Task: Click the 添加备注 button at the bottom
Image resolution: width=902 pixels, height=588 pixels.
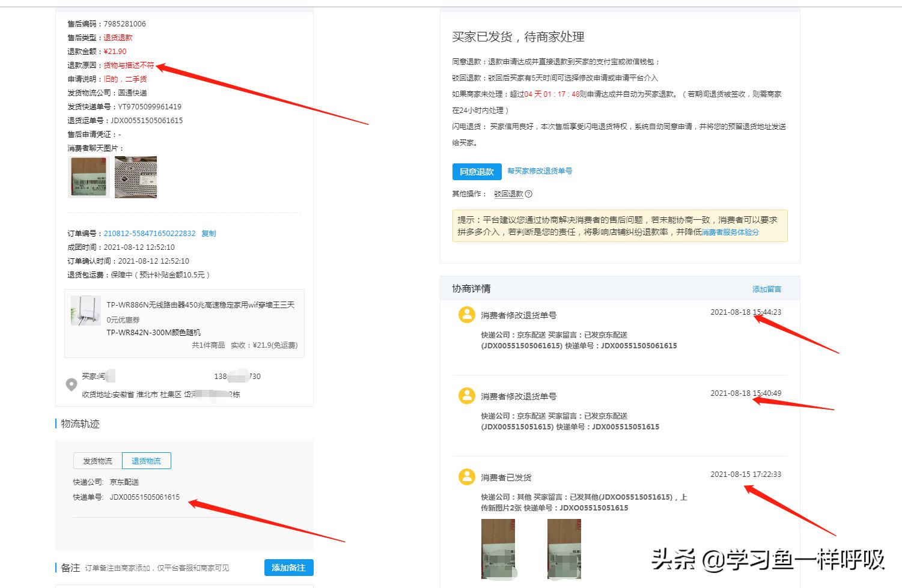Action: pos(288,567)
